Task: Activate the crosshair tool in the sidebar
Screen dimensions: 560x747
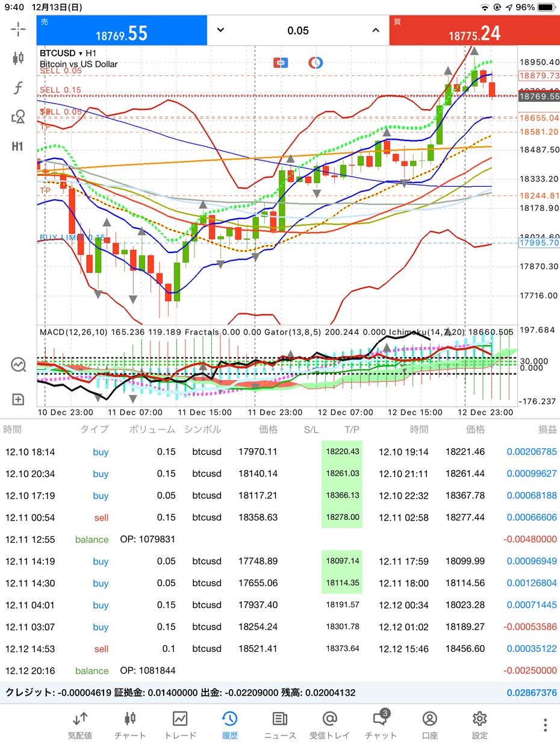Action: (x=18, y=28)
